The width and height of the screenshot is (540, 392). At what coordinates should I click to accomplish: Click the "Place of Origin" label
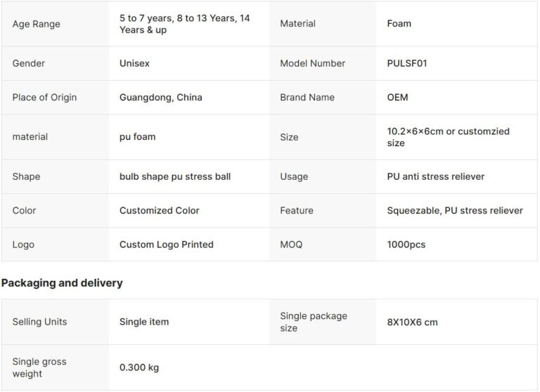pos(44,97)
